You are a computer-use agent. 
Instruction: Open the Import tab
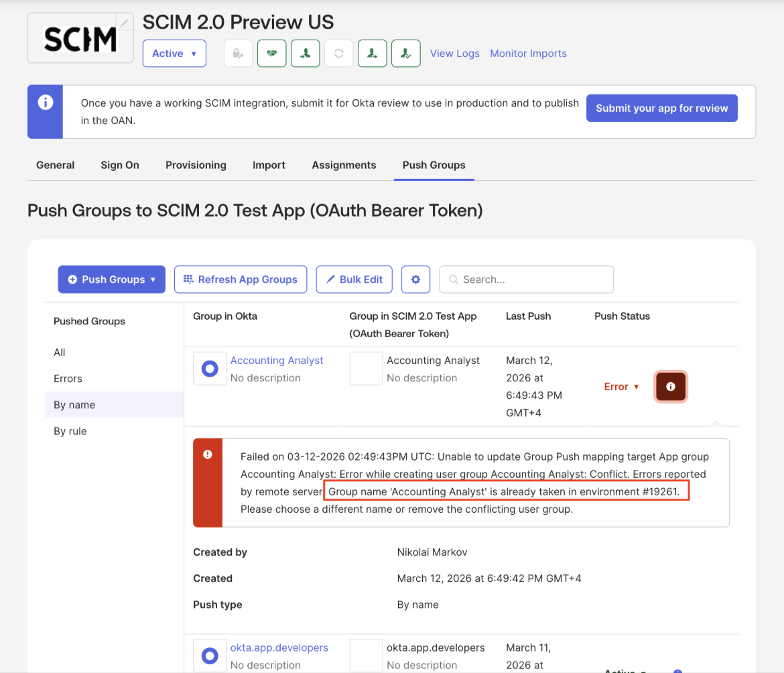pos(269,165)
